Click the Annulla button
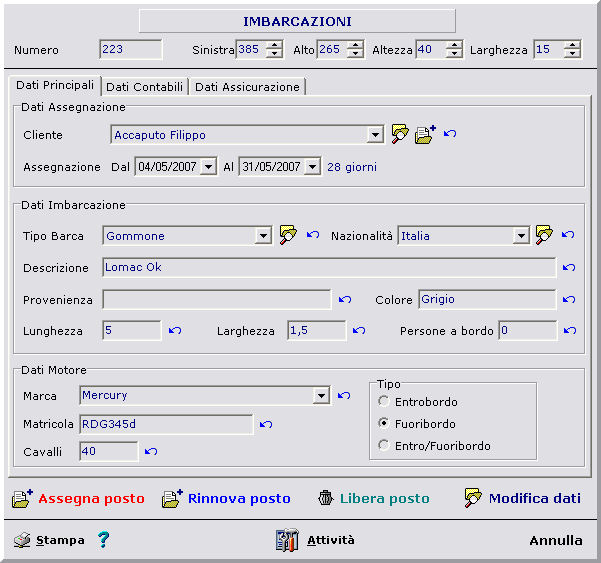Image resolution: width=601 pixels, height=563 pixels. pyautogui.click(x=556, y=540)
